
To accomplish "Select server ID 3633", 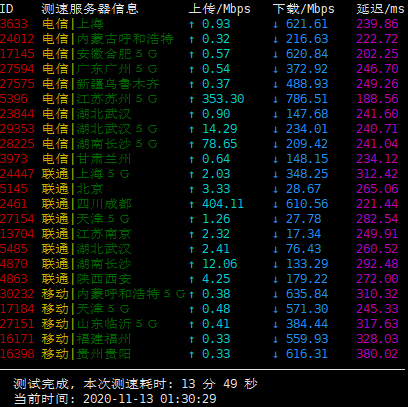I will pos(14,24).
